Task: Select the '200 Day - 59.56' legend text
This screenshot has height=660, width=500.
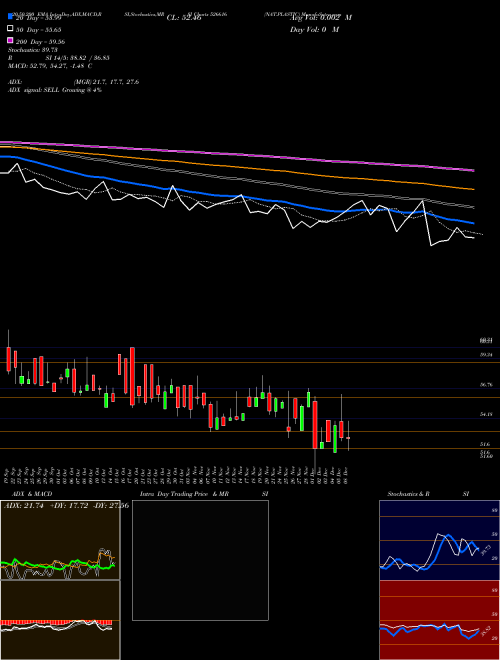Action: [x=40, y=42]
